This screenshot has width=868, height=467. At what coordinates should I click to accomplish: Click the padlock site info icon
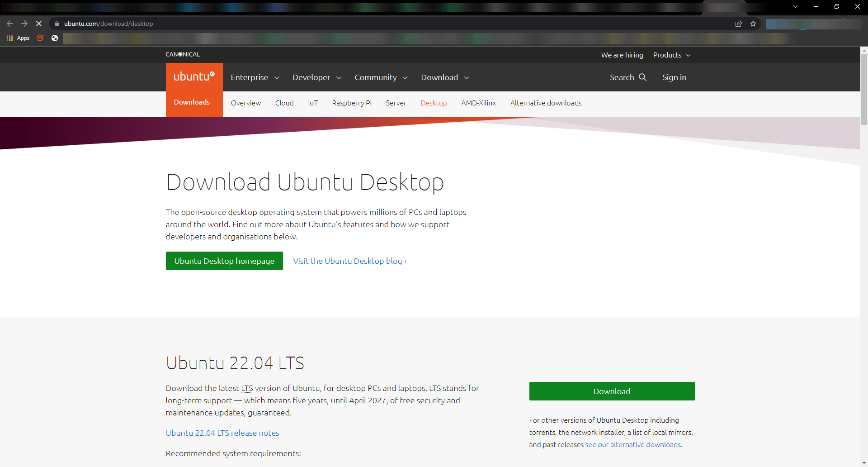[x=57, y=24]
